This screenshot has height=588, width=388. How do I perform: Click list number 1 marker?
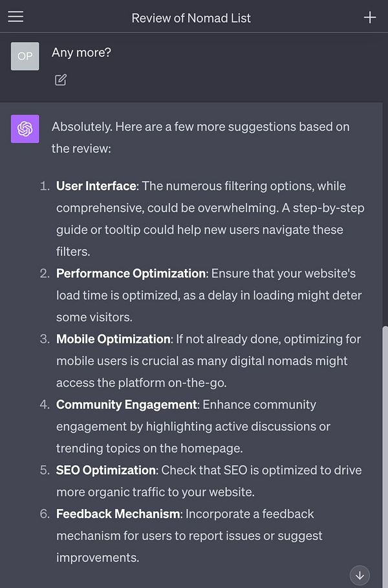tap(45, 186)
